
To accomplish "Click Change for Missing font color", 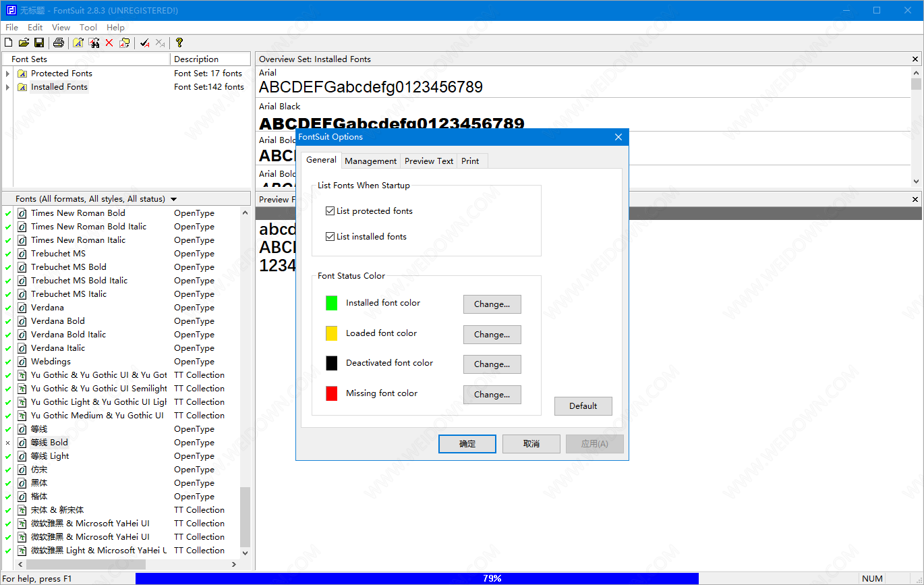I will tap(492, 395).
